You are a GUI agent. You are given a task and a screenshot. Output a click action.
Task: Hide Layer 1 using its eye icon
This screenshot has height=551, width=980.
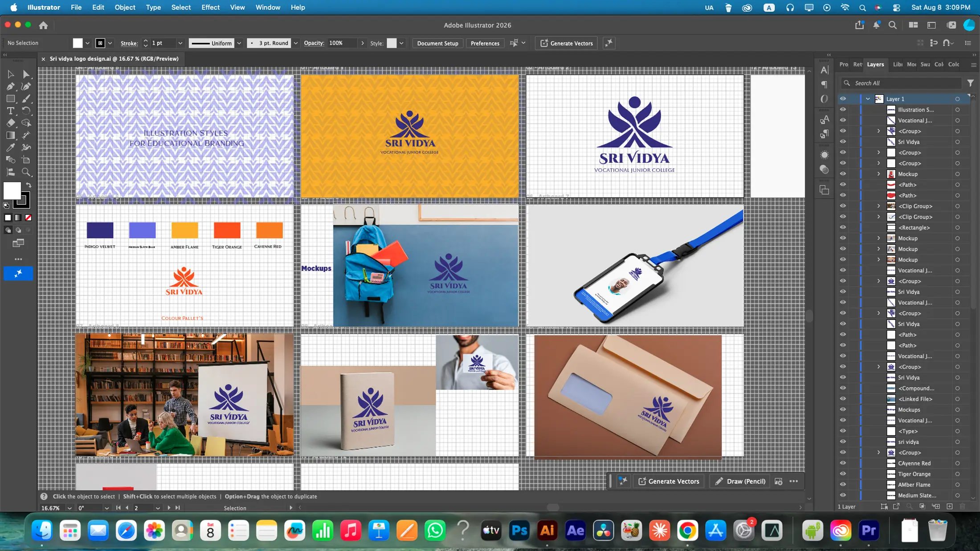843,99
